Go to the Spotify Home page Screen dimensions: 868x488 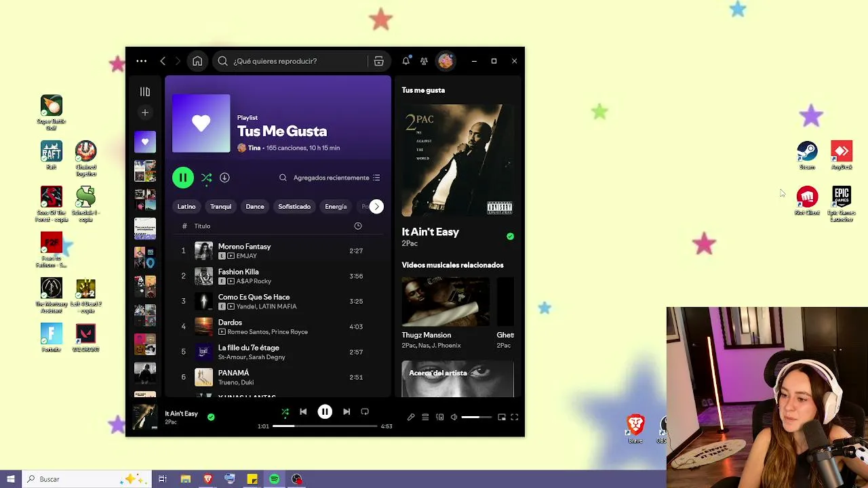coord(197,61)
